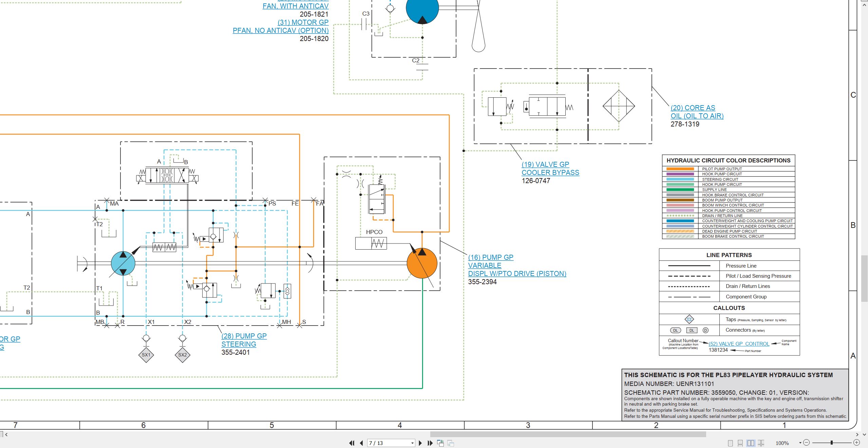Click the orange PILOT PUMP OUTPUT swatch
Image resolution: width=868 pixels, height=448 pixels.
coord(680,169)
